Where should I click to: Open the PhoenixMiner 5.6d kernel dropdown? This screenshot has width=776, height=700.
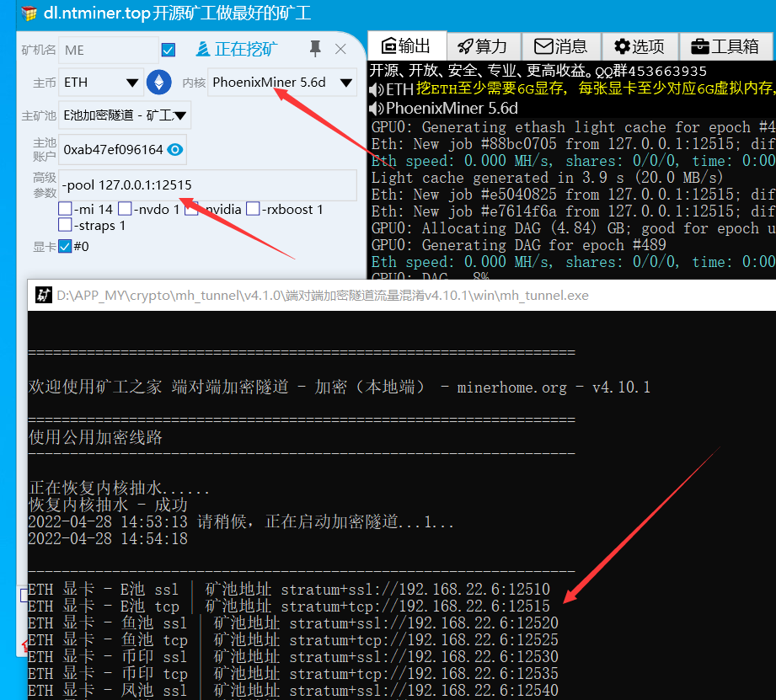[282, 82]
